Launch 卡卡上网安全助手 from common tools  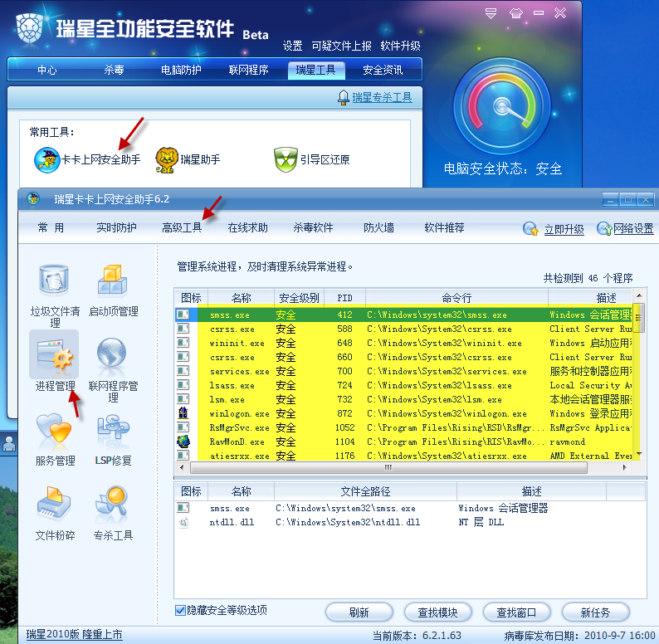(x=87, y=159)
